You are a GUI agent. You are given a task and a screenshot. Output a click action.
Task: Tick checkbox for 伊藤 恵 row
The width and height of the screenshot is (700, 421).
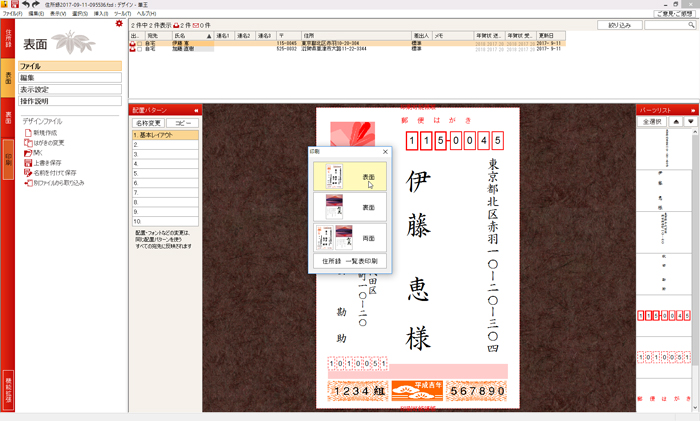coord(139,43)
